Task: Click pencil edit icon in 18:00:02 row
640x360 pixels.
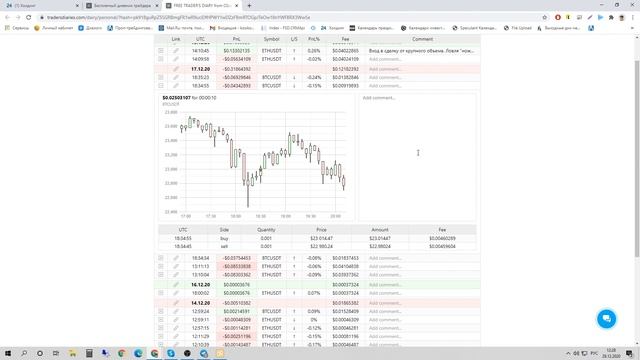Action: (x=176, y=293)
